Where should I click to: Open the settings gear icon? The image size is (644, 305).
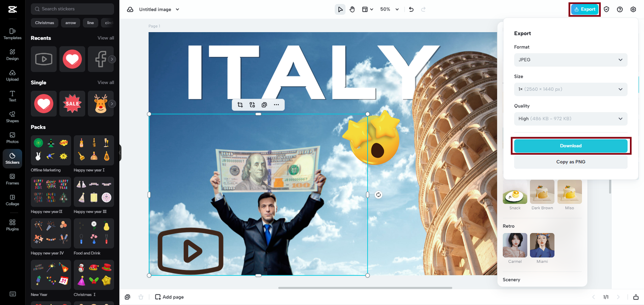[633, 9]
